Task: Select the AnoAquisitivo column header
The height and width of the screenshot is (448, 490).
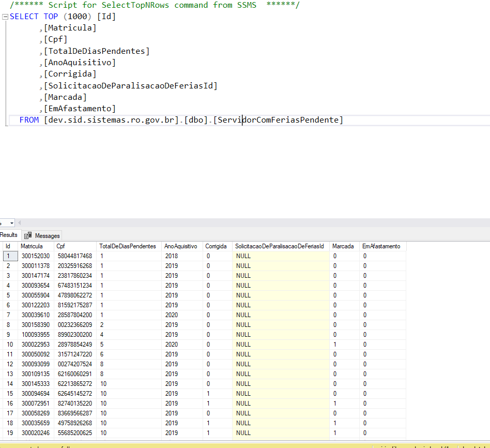Action: click(182, 246)
